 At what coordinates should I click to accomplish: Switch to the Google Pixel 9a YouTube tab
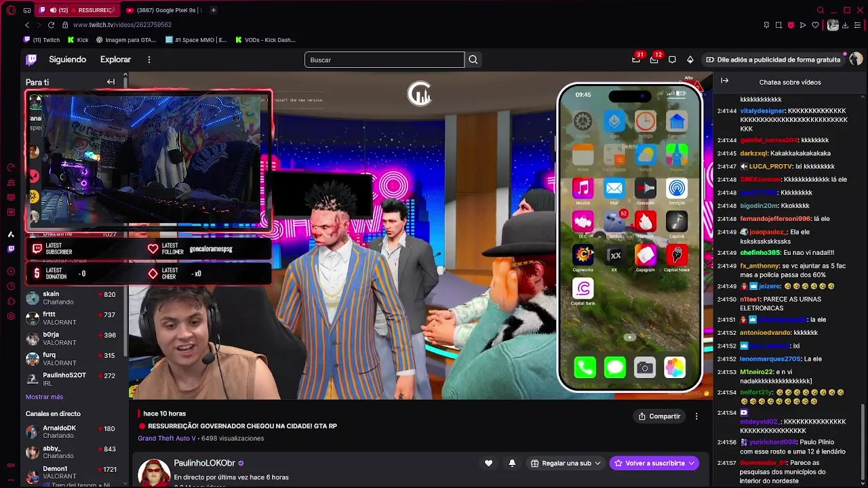point(165,10)
